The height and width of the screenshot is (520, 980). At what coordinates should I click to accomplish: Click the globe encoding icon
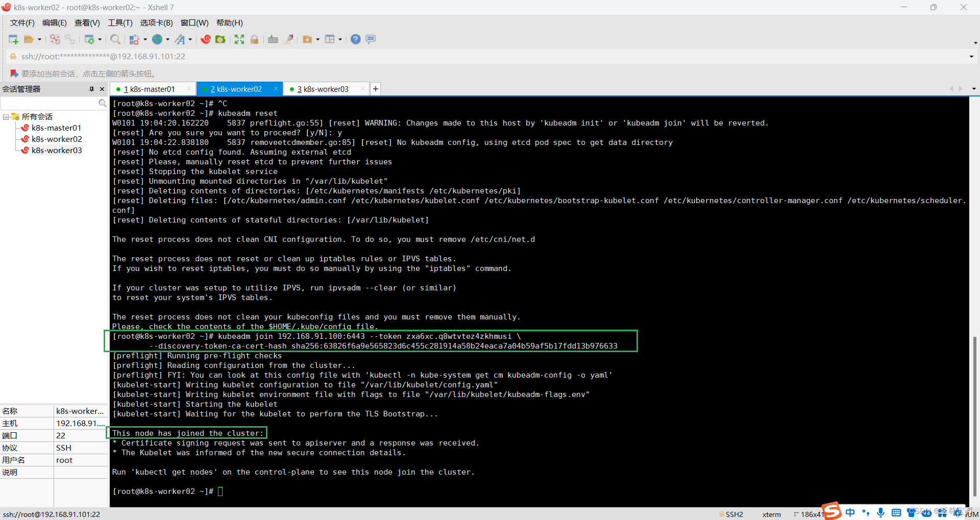point(157,39)
